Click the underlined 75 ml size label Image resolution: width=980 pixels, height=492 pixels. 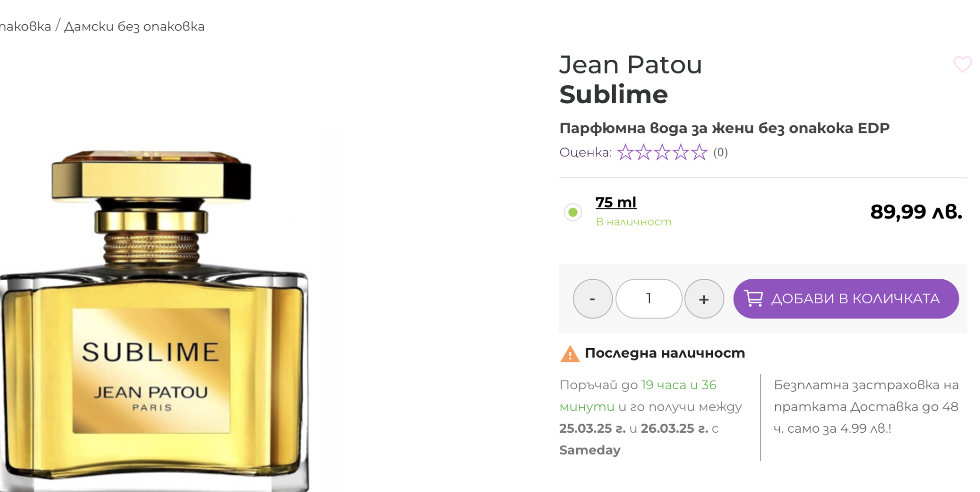tap(616, 202)
